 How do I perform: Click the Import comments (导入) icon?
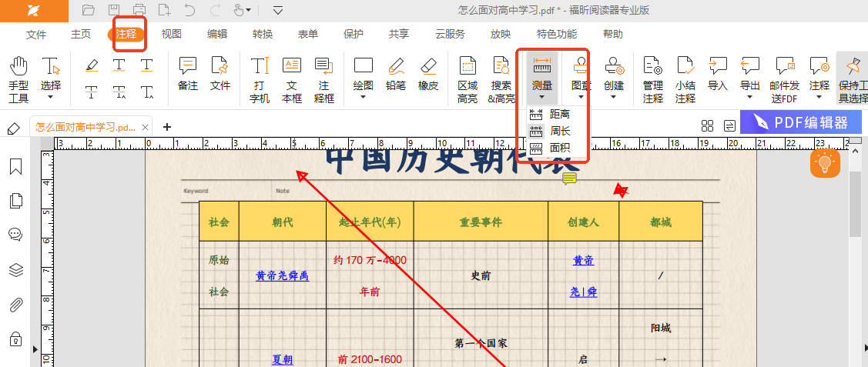[x=718, y=66]
